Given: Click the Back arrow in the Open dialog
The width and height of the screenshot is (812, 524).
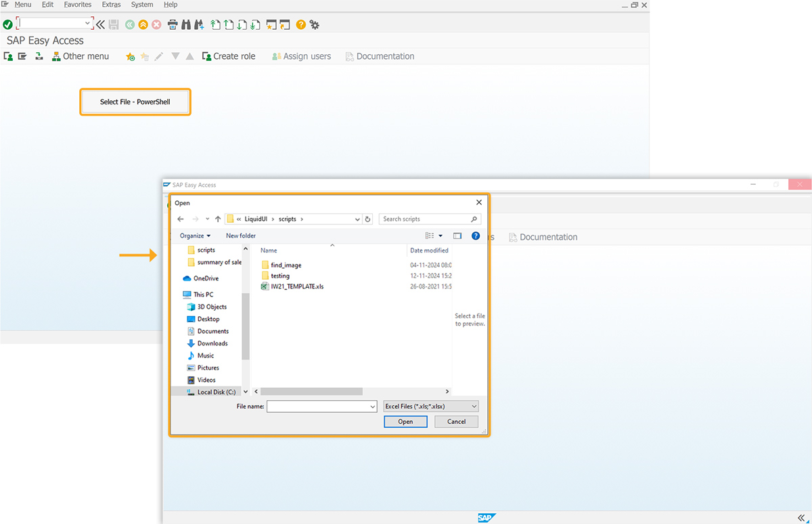Looking at the screenshot, I should point(181,219).
